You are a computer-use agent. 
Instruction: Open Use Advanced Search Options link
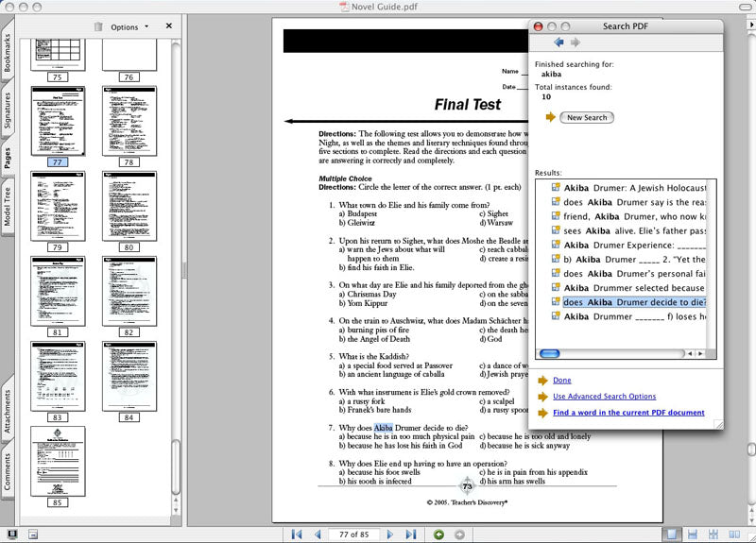click(x=604, y=397)
